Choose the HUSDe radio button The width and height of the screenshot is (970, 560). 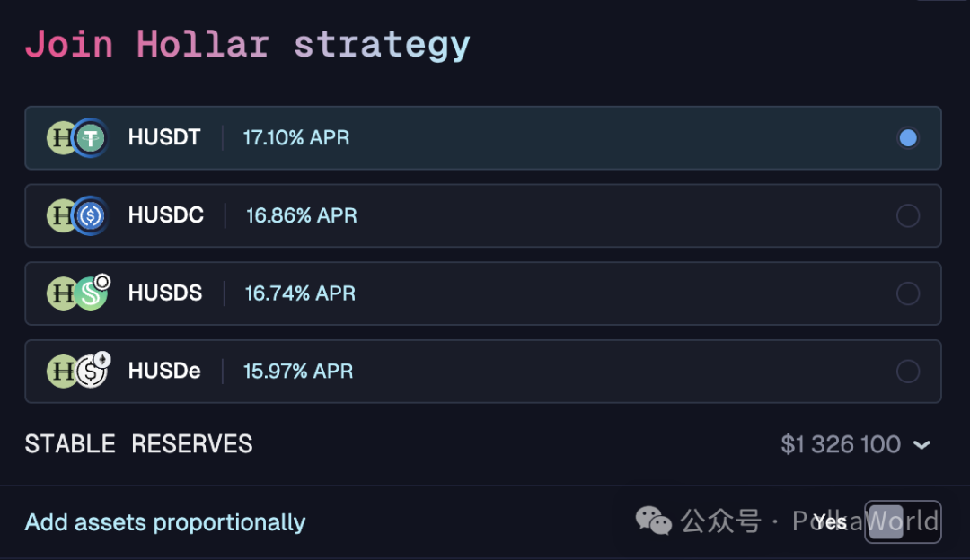[907, 372]
